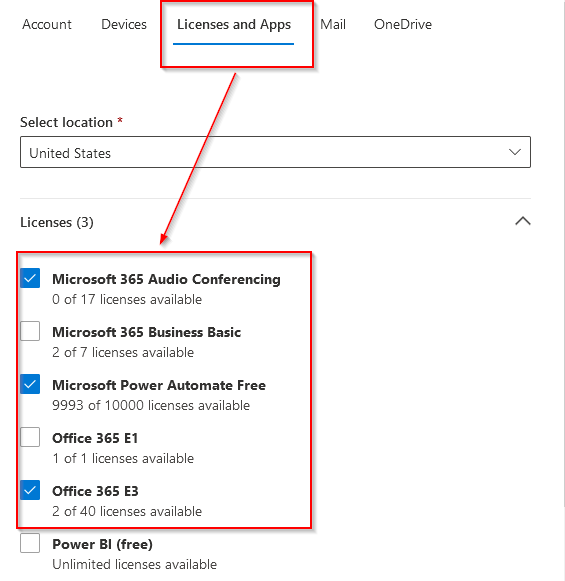The height and width of the screenshot is (581, 565).
Task: Uncheck Microsoft Power Automate Free license
Action: point(30,384)
